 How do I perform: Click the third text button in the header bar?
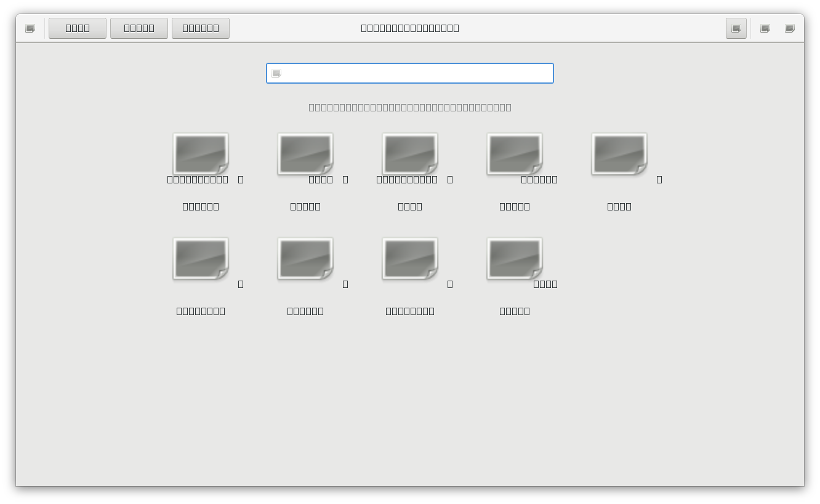(201, 28)
